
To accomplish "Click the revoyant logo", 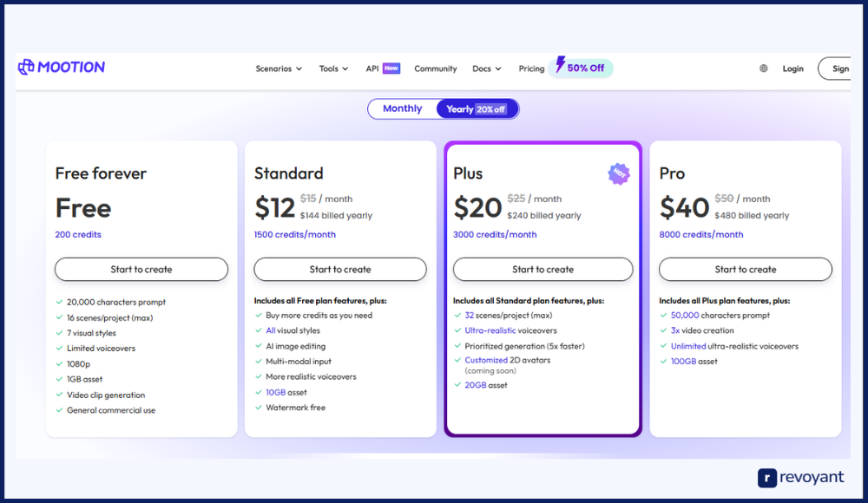I will click(801, 478).
